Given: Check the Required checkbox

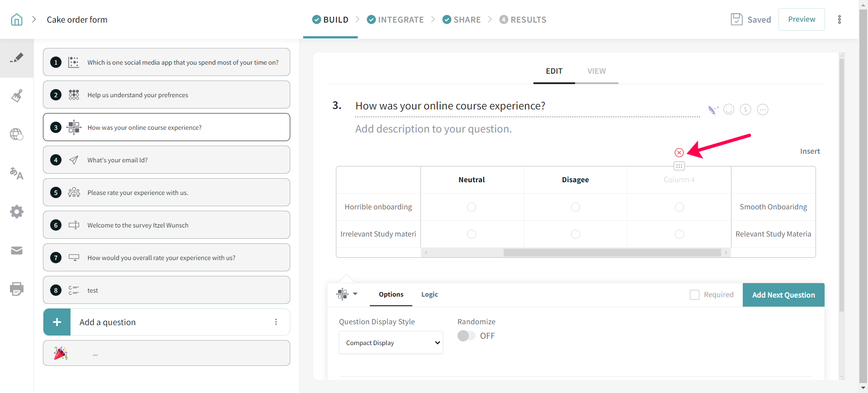Looking at the screenshot, I should point(694,295).
